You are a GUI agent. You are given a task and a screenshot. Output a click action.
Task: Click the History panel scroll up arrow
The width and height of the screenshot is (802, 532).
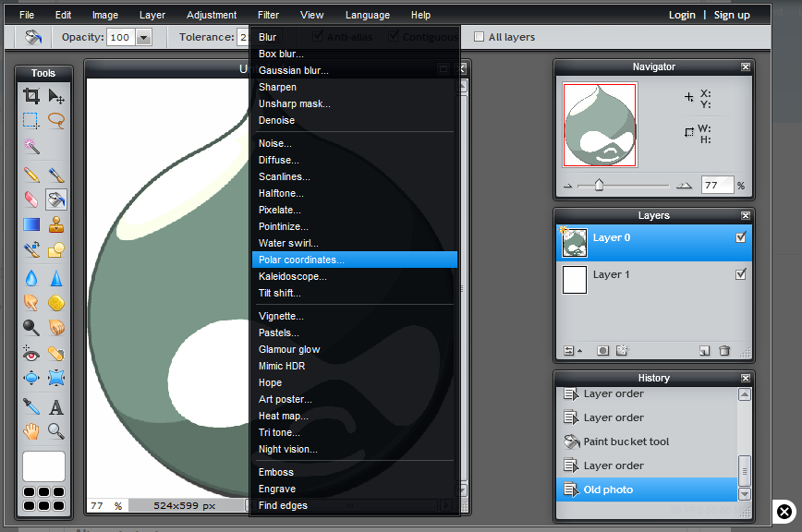(745, 394)
